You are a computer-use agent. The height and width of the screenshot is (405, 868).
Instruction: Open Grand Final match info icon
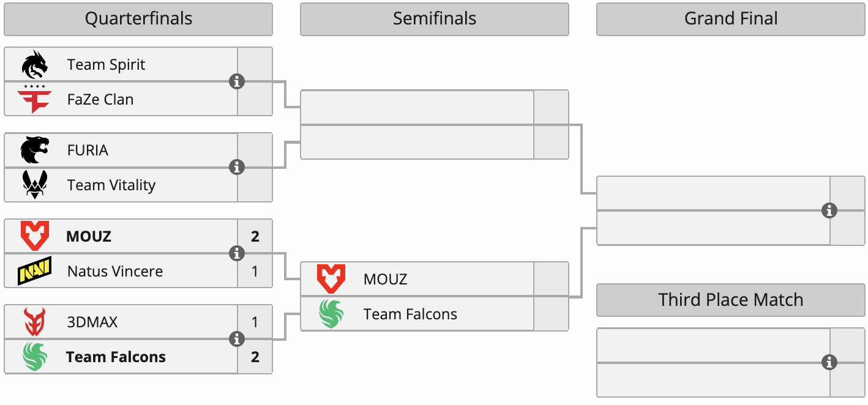coord(829,210)
